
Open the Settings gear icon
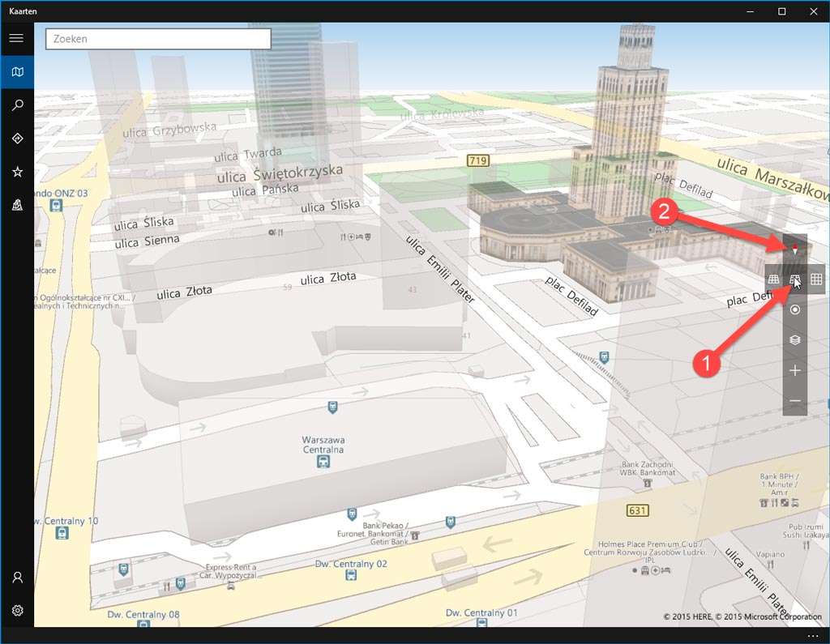[17, 610]
